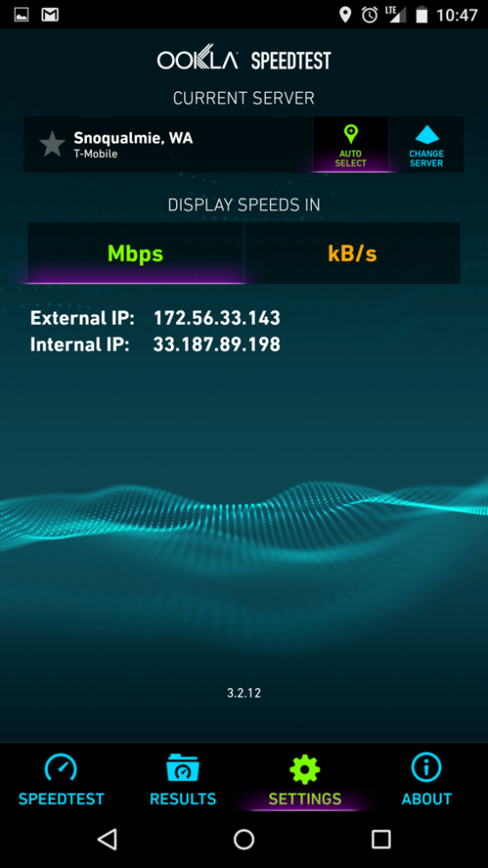
Task: Tap the External IP address 172.56.33.143
Action: [x=217, y=318]
